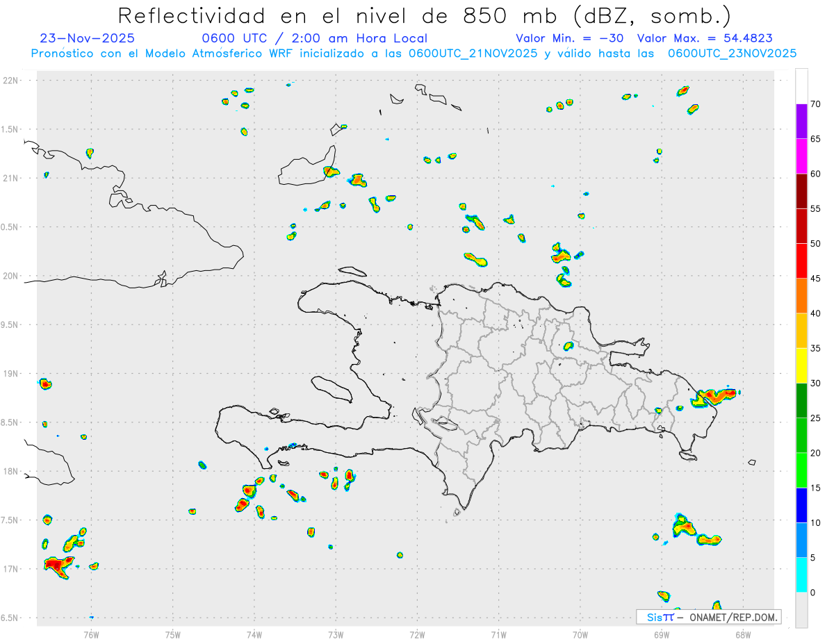The height and width of the screenshot is (644, 834).
Task: Click the colorbar value label '0'
Action: [x=815, y=593]
